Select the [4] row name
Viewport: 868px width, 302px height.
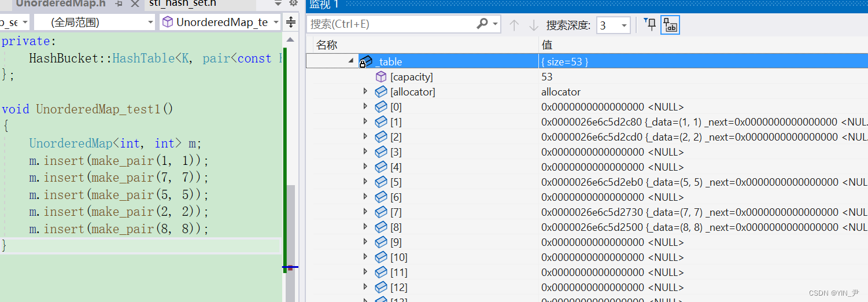(x=396, y=167)
